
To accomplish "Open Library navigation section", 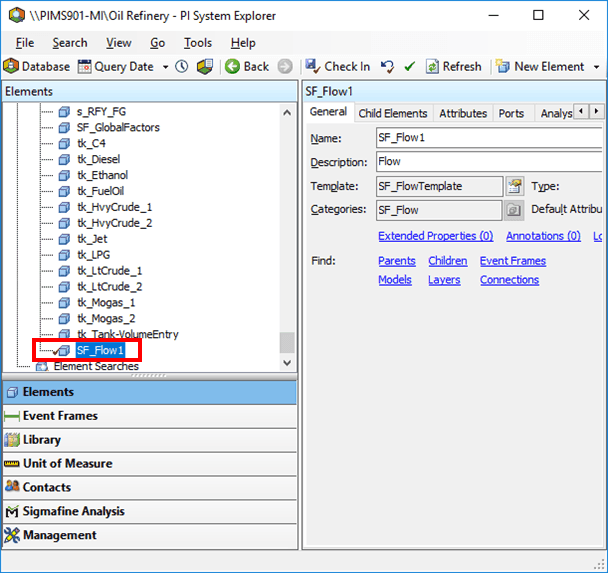I will pyautogui.click(x=149, y=440).
